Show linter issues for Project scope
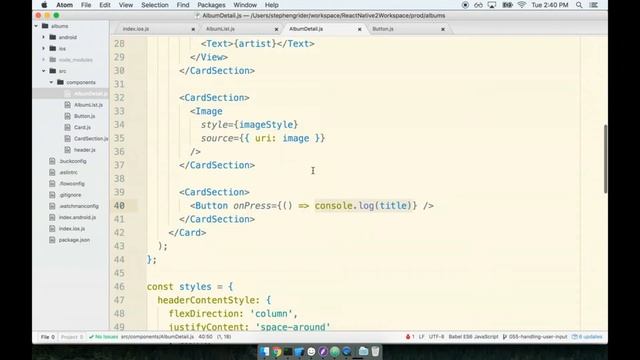The width and height of the screenshot is (640, 360). point(72,337)
